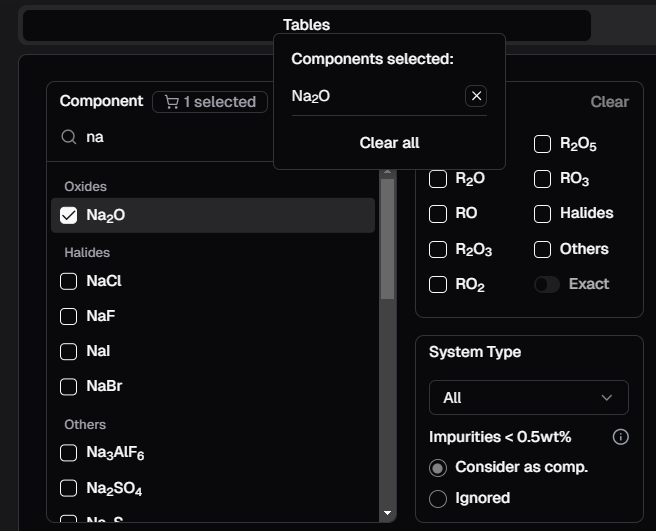
Task: Check the NaCl halide checkbox
Action: point(69,281)
